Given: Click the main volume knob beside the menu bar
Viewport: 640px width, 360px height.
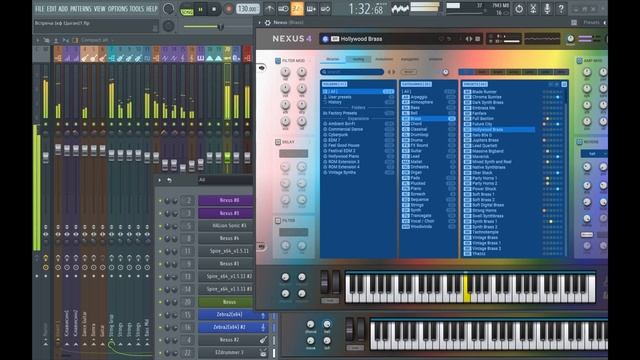Looking at the screenshot, I should pos(168,9).
